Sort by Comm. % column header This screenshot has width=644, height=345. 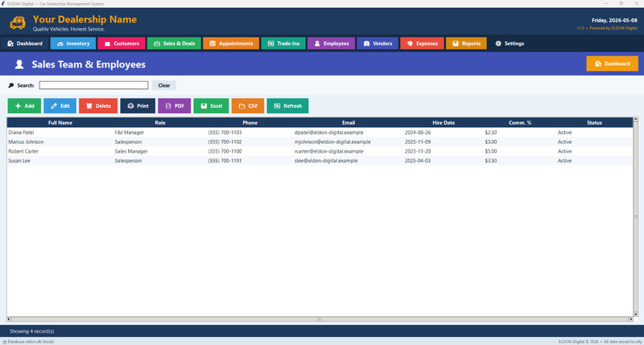point(520,123)
